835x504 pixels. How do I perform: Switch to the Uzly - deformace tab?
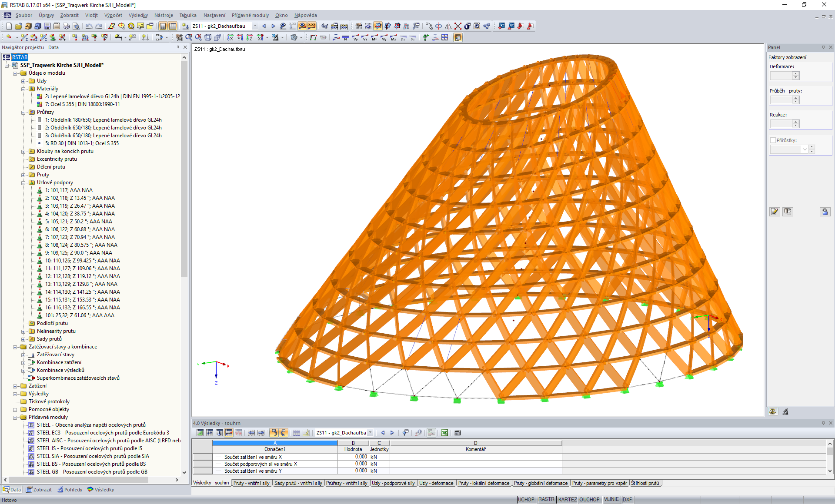pos(436,483)
